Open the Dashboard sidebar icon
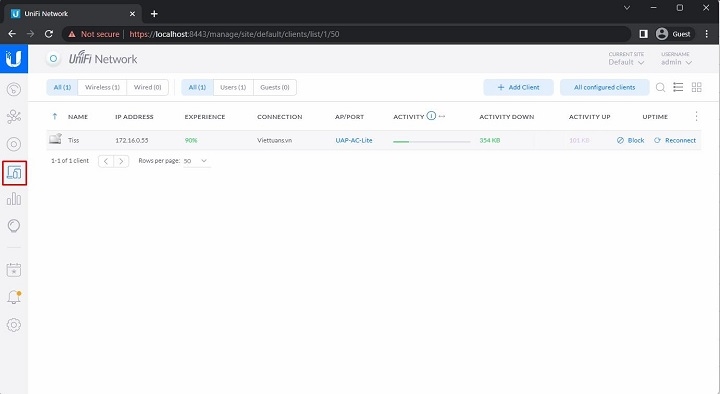The width and height of the screenshot is (720, 394). point(14,89)
